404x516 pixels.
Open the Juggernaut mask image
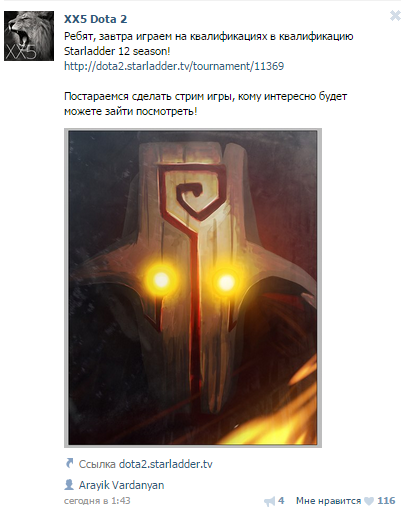[x=193, y=288]
